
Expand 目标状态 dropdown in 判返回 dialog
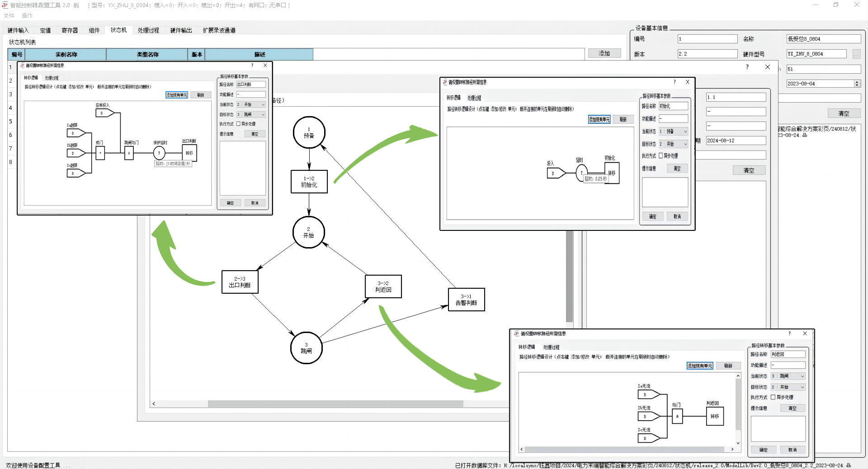tap(788, 387)
